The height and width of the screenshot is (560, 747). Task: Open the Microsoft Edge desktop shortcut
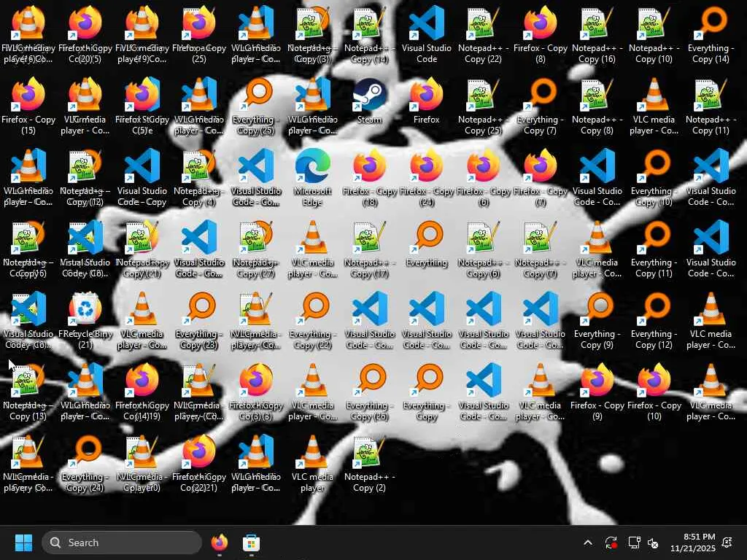pyautogui.click(x=312, y=178)
